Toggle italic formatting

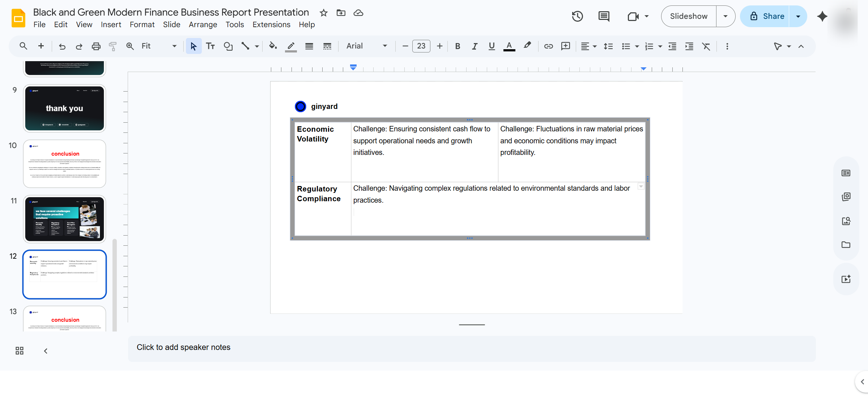coord(475,46)
